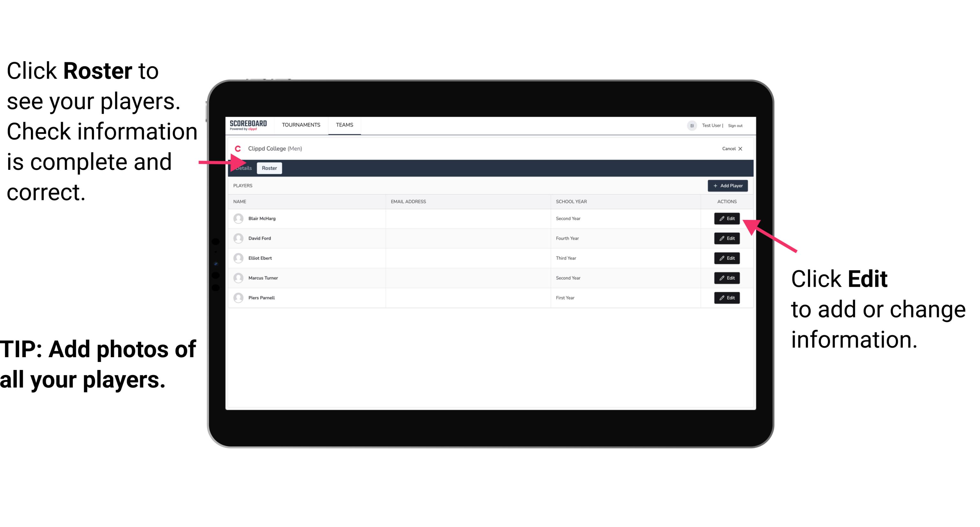
Task: Click the Clippd College logo icon
Action: [x=238, y=148]
